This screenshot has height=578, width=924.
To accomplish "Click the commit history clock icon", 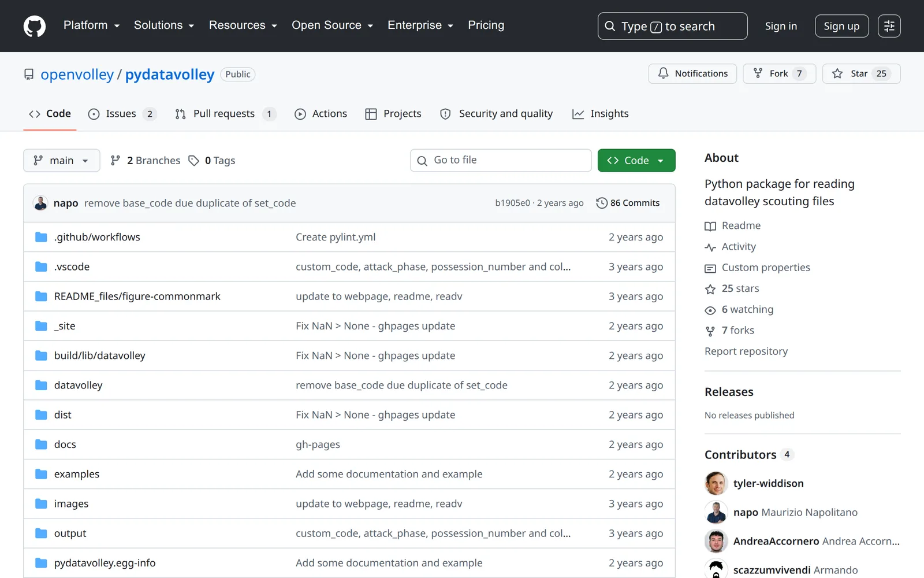I will pos(602,203).
